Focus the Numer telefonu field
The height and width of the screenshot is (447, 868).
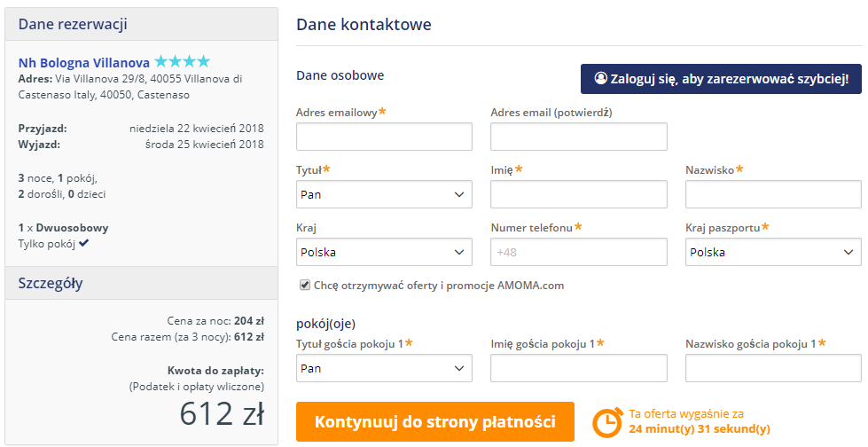pos(578,252)
